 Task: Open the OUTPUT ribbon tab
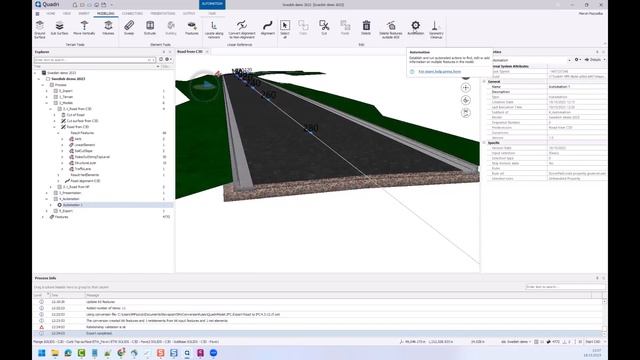(x=189, y=13)
